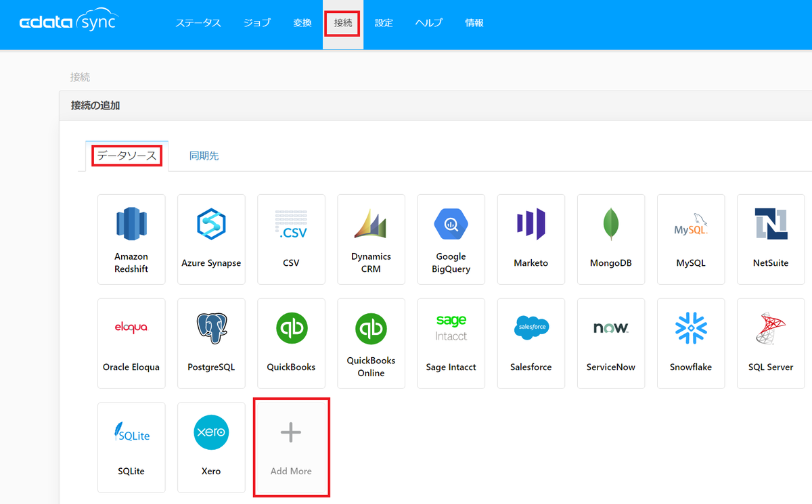Click the Xero connector tile
812x504 pixels.
(x=211, y=448)
